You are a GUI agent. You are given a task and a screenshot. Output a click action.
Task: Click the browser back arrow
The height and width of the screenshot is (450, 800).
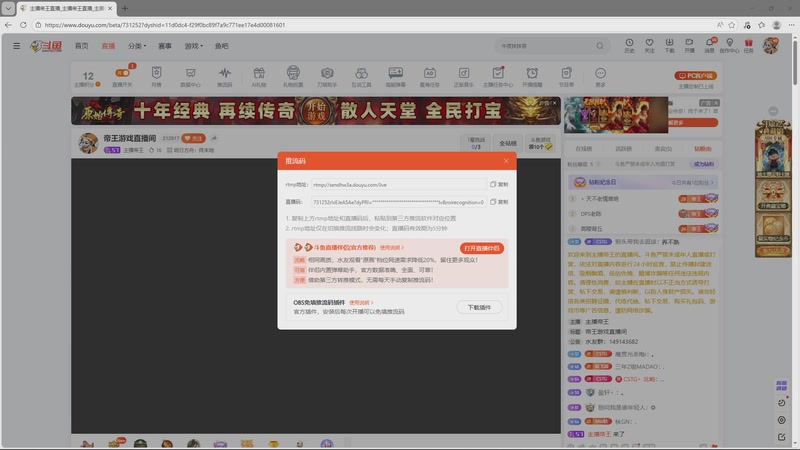8,24
